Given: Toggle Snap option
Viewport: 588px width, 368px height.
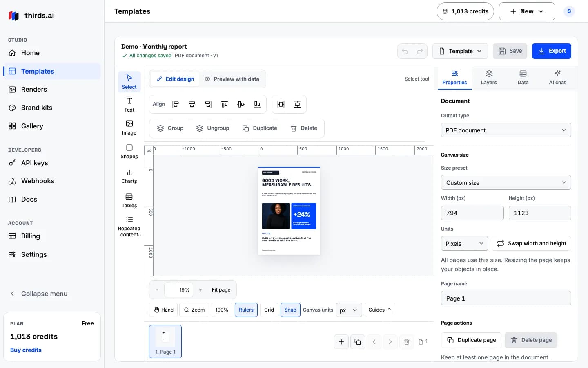Looking at the screenshot, I should (x=290, y=310).
